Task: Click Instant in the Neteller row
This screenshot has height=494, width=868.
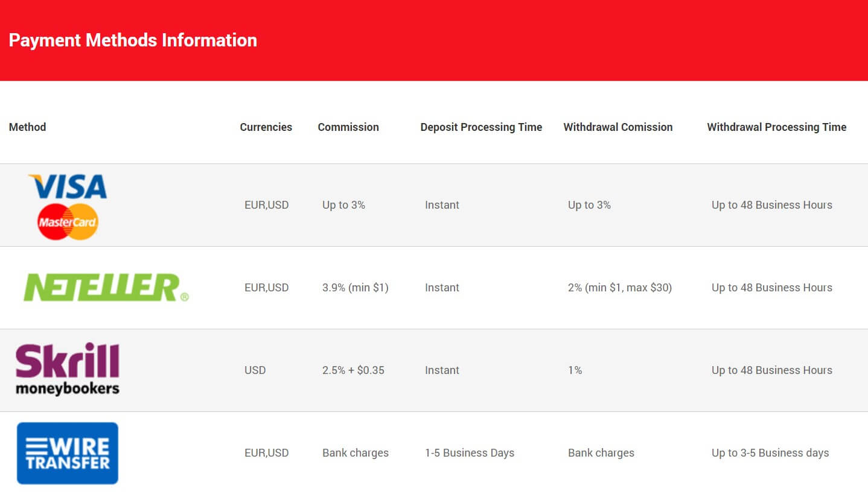Action: tap(442, 288)
